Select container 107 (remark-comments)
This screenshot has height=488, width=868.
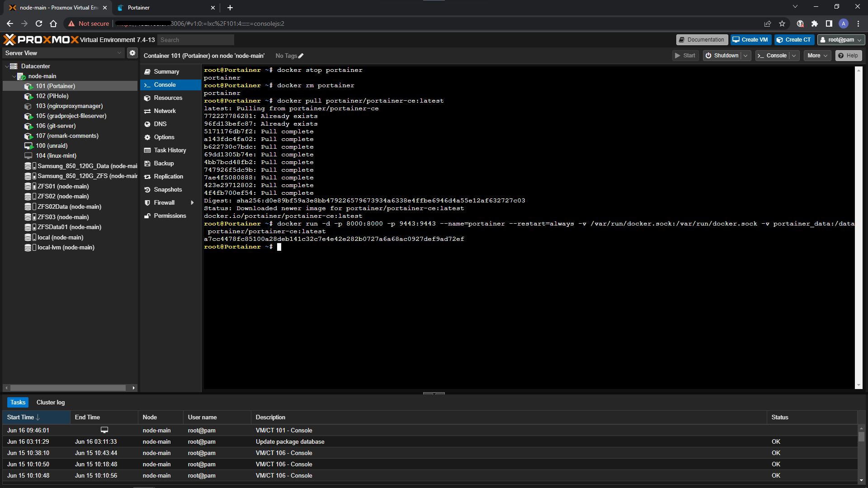pos(67,136)
